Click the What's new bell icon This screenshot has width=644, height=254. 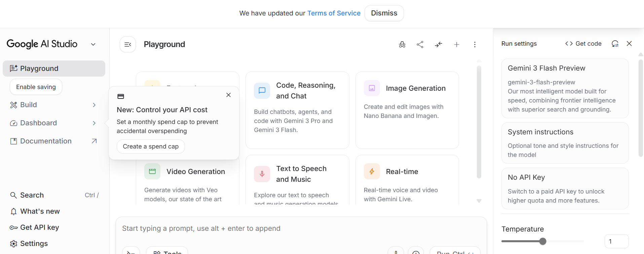pyautogui.click(x=13, y=211)
